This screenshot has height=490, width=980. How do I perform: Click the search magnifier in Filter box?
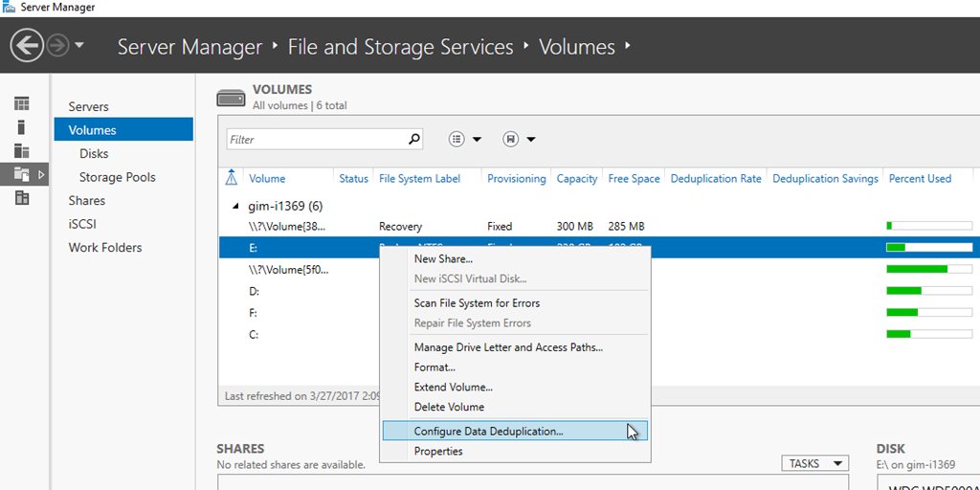point(413,140)
